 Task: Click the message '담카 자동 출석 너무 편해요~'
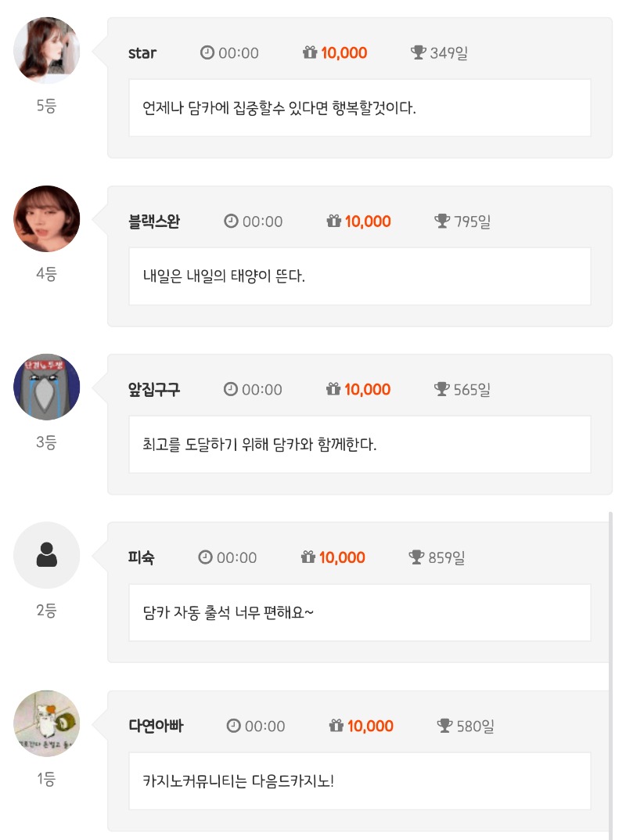point(228,612)
